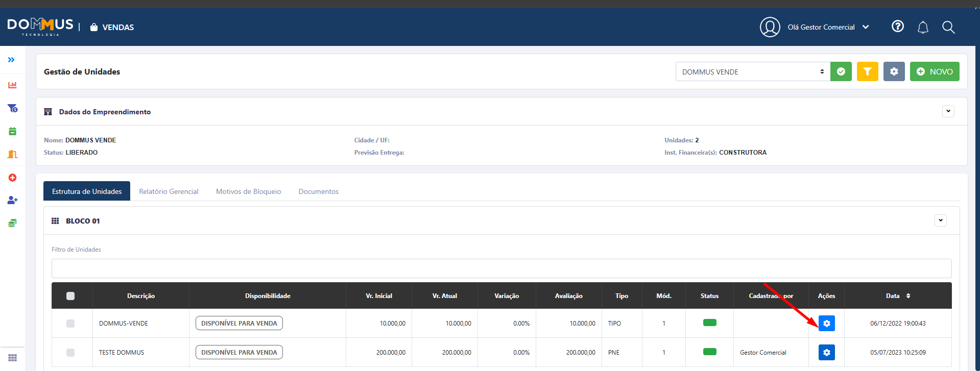This screenshot has height=371, width=980.
Task: Click the yellow filter funnel button
Action: click(867, 71)
